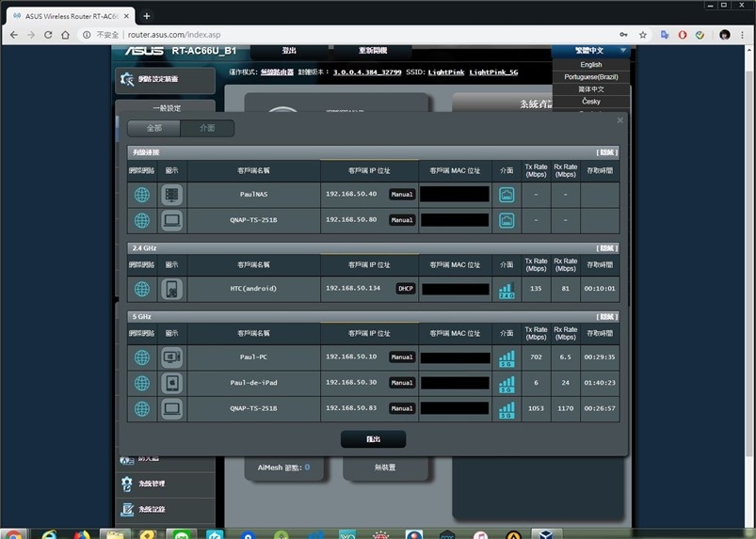Click the 2.4G signal icon for HTC(android)
This screenshot has width=756, height=539.
507,290
